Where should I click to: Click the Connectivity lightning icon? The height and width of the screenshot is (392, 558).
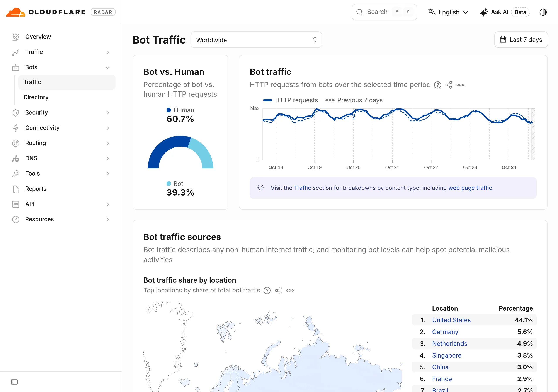coord(15,128)
